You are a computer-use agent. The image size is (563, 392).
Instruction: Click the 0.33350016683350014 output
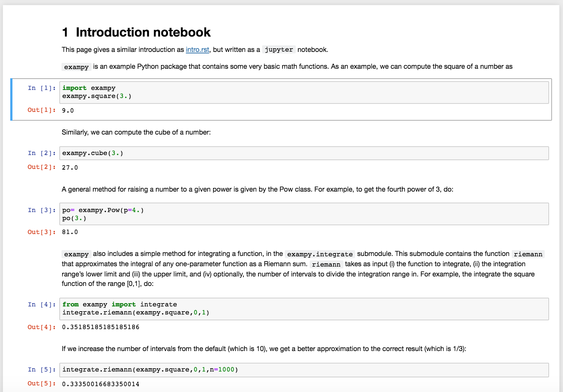[x=101, y=384]
